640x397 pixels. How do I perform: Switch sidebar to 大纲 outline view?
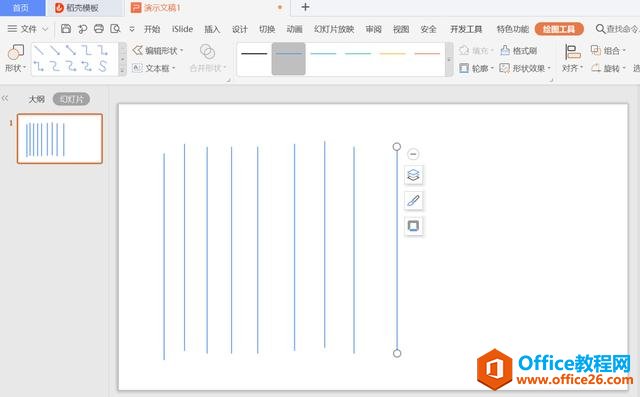36,99
